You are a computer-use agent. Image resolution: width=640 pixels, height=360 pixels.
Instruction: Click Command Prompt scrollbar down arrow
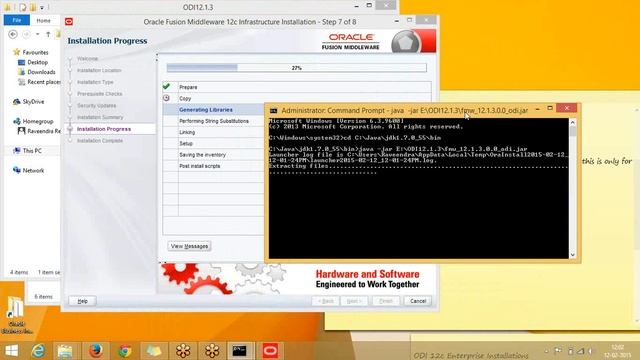(x=573, y=255)
